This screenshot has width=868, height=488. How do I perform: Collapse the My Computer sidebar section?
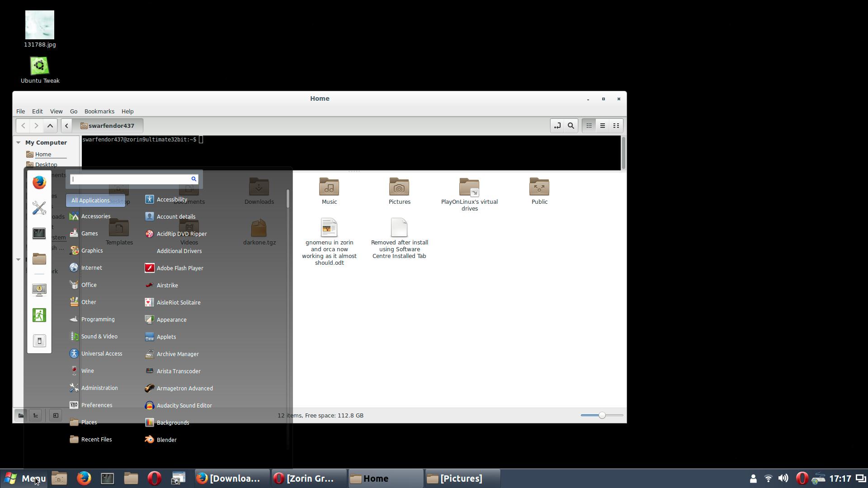(x=19, y=142)
